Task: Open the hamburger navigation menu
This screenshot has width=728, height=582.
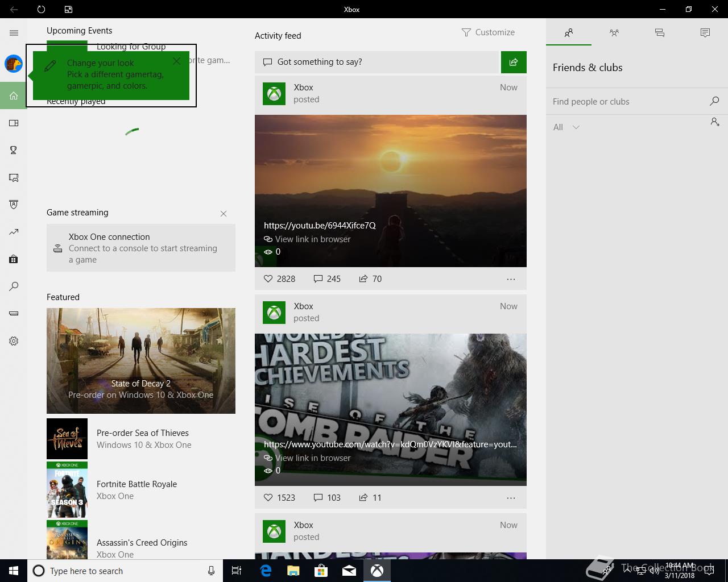Action: tap(14, 33)
